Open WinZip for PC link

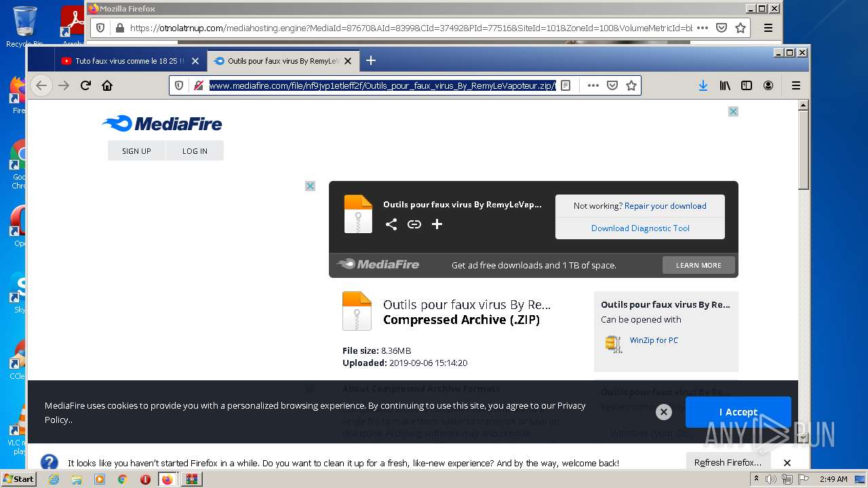click(x=654, y=340)
